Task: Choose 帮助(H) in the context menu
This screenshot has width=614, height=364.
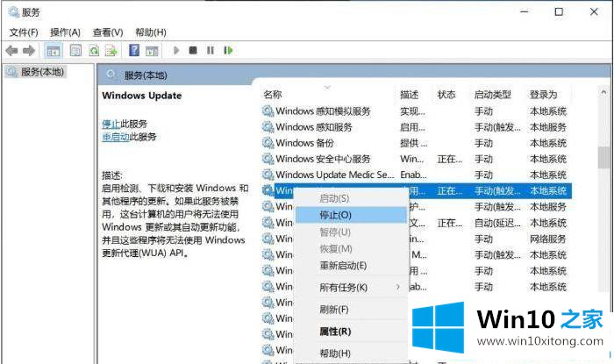Action: 351,353
